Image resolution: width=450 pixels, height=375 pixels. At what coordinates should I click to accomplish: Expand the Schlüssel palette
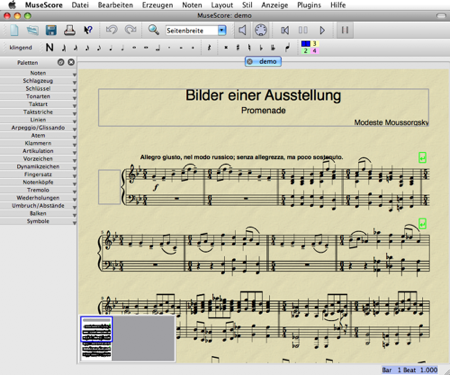38,89
